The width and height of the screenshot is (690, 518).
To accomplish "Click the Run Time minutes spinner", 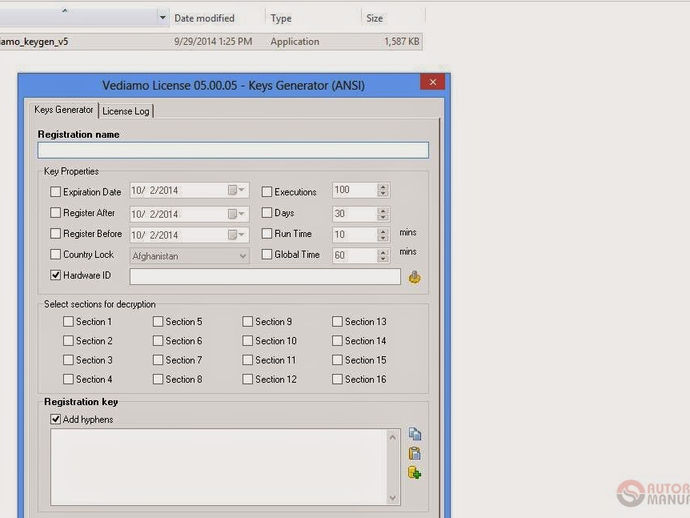I will click(x=383, y=235).
